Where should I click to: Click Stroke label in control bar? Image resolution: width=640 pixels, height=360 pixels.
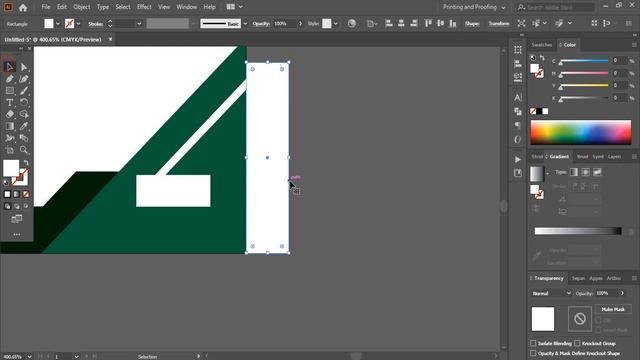(96, 24)
